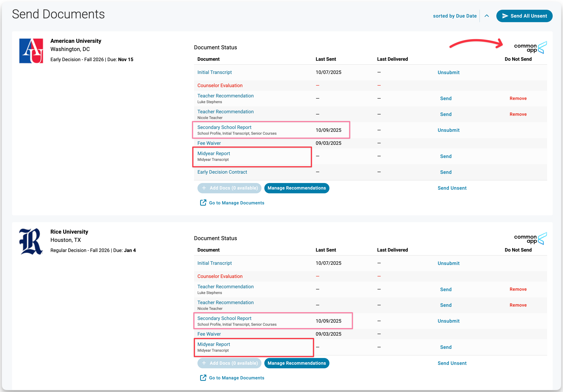Open Rice University Fee Waiver document

coord(209,334)
